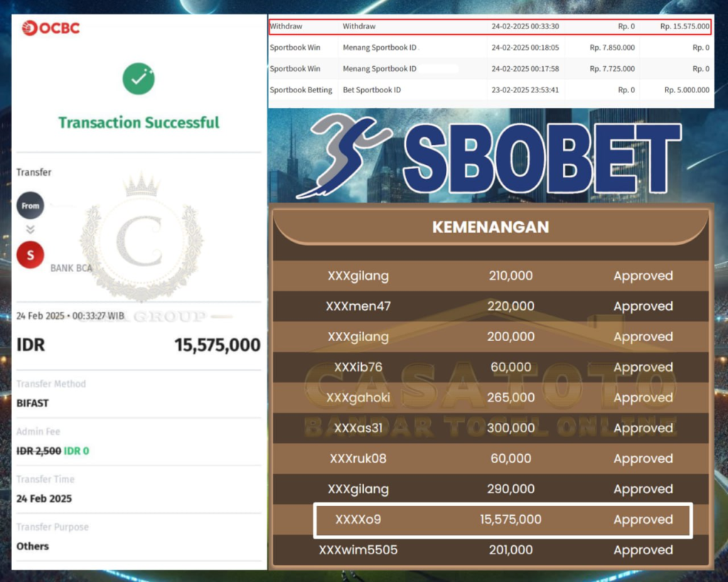728x582 pixels.
Task: Click the "Transaction Successful" heading
Action: [x=139, y=122]
